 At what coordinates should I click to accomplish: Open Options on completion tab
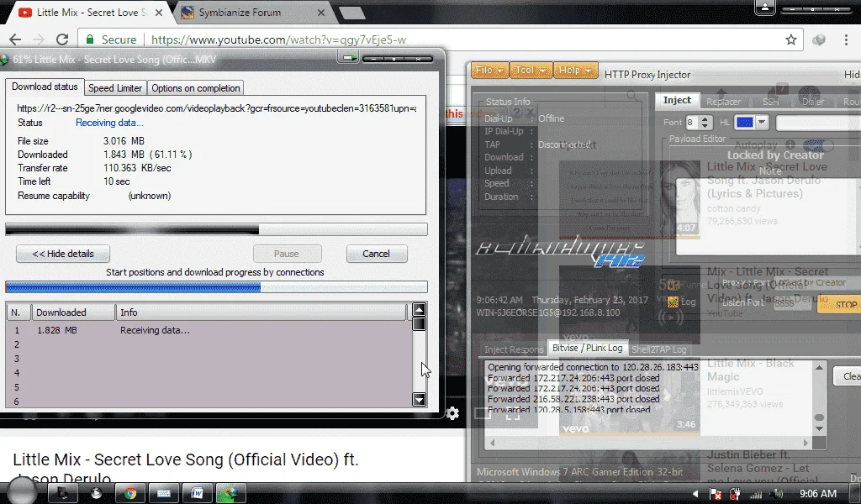click(x=195, y=87)
